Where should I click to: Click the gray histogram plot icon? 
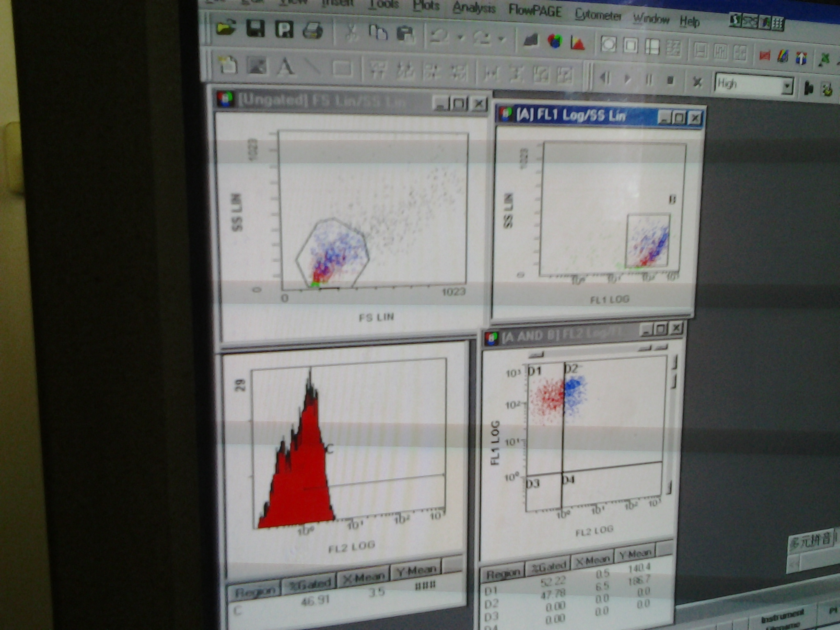tap(531, 41)
